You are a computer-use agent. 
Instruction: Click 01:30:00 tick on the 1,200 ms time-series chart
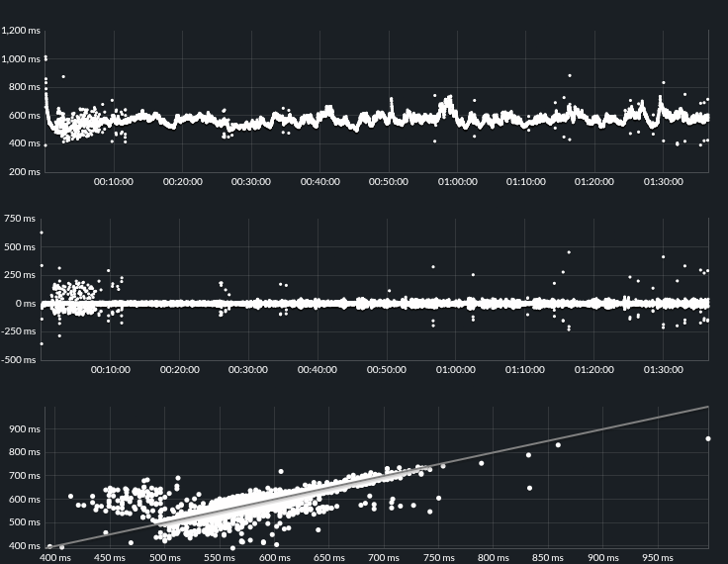pyautogui.click(x=663, y=182)
